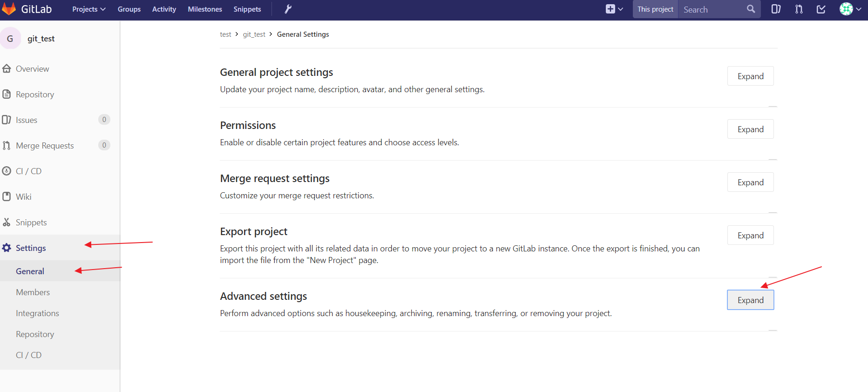The image size is (868, 392).
Task: Open the user avatar dropdown
Action: pyautogui.click(x=850, y=9)
